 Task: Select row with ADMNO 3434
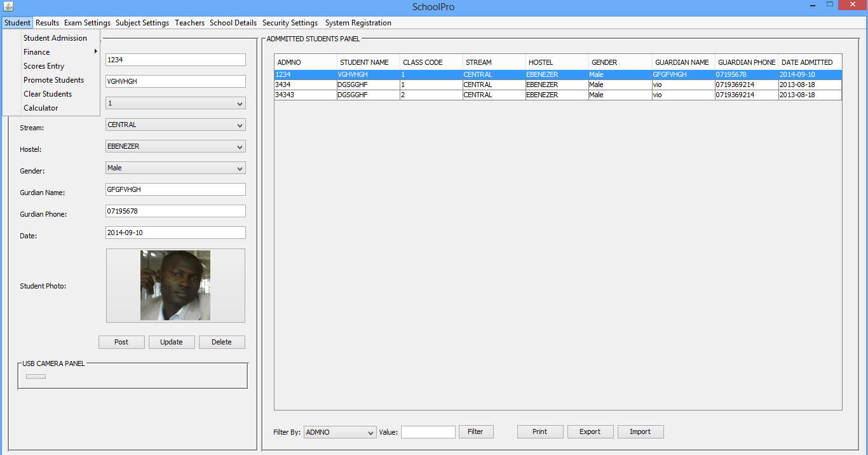pyautogui.click(x=558, y=85)
